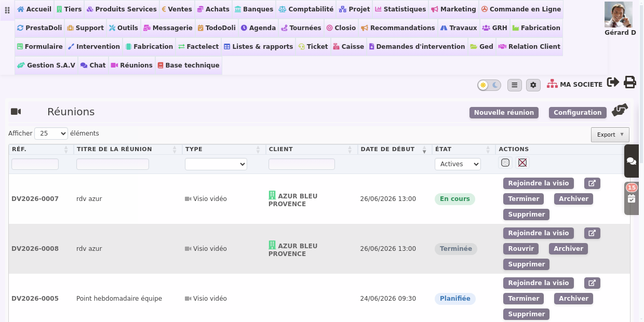Viewport: 644px width, 322px height.
Task: Open the Commande en Ligne menu
Action: [521, 9]
